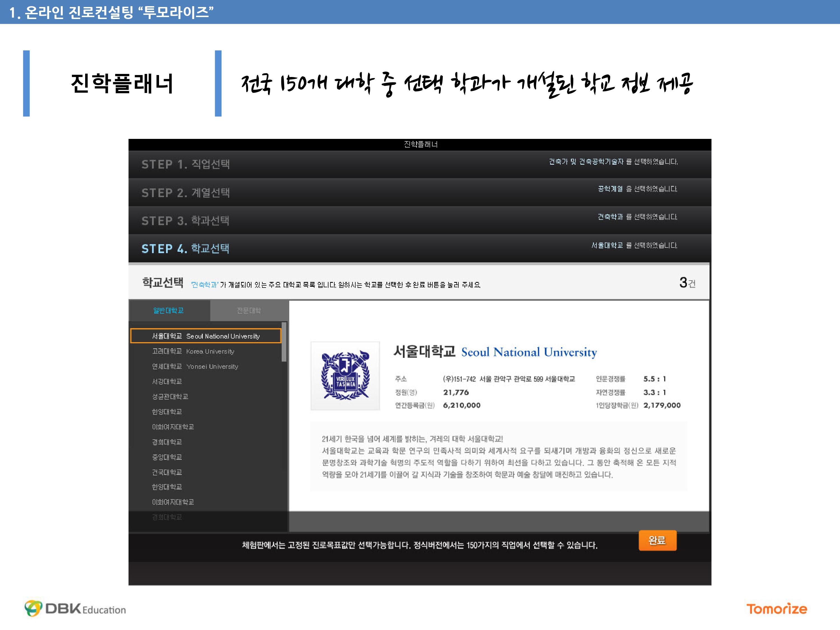The height and width of the screenshot is (630, 840).
Task: Click the humanities ratio 5.5 : 1
Action: [655, 379]
